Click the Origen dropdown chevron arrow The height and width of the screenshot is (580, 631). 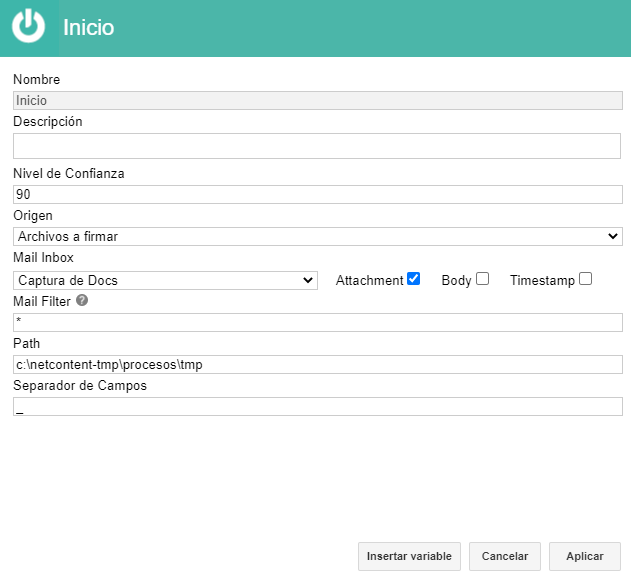tap(612, 236)
